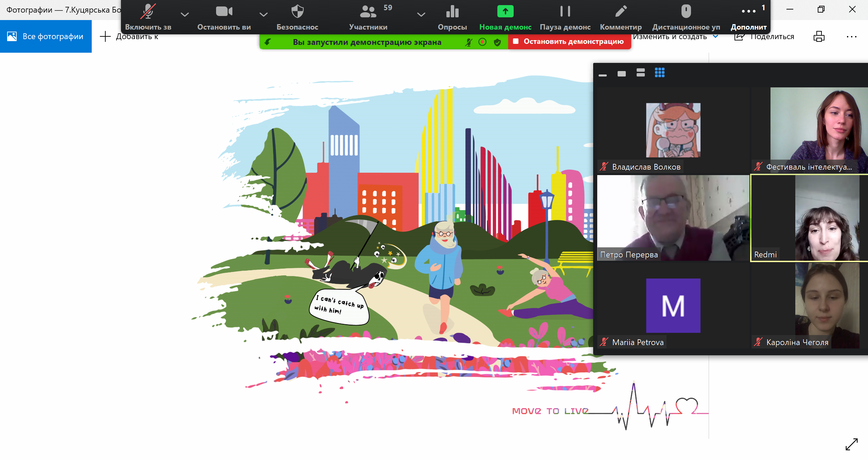Open Photos three-dot more menu
Screen dimensions: 868x460
[x=852, y=36]
